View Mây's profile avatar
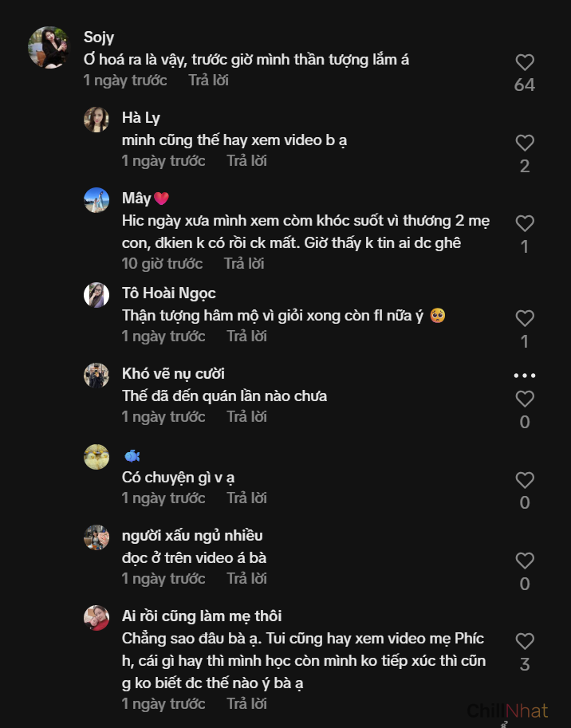This screenshot has width=571, height=728. coord(96,200)
